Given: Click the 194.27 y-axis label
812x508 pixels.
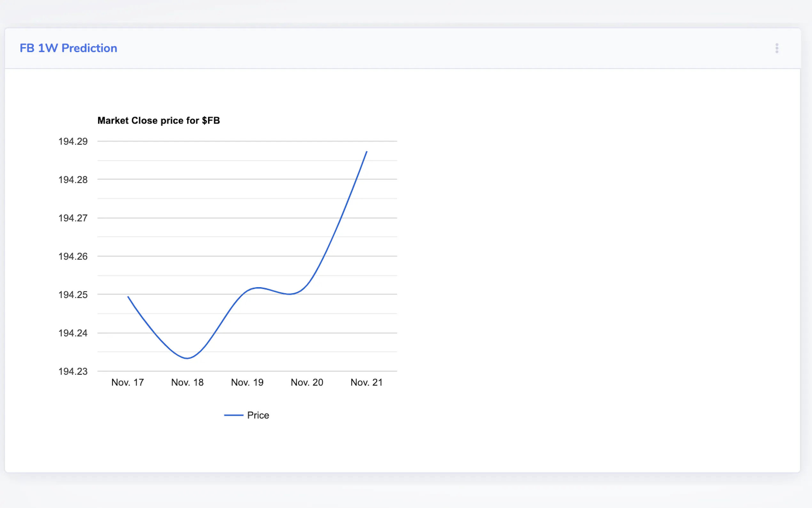Looking at the screenshot, I should [x=73, y=218].
